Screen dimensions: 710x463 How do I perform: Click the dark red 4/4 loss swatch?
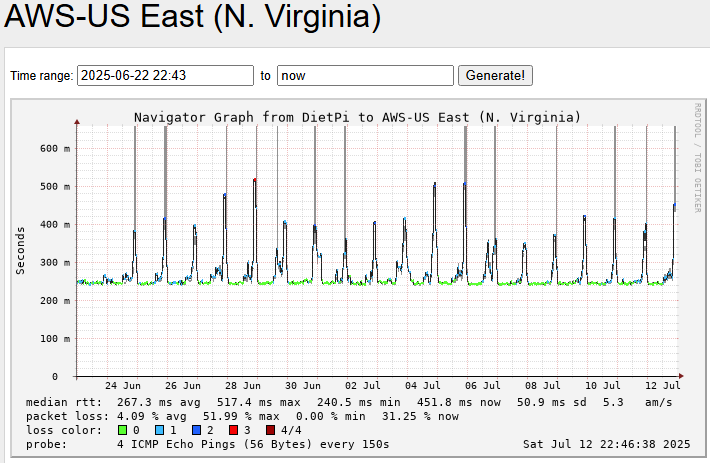[270, 430]
